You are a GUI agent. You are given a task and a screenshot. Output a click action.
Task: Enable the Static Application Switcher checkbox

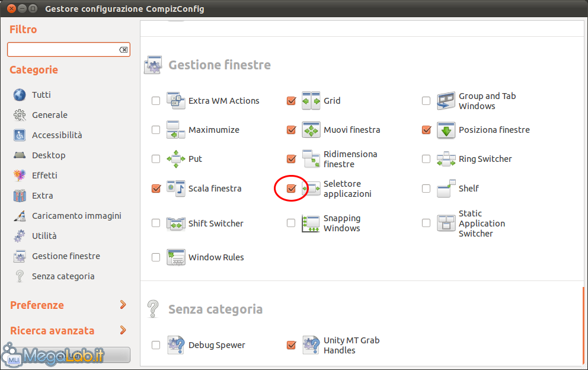[x=426, y=223]
